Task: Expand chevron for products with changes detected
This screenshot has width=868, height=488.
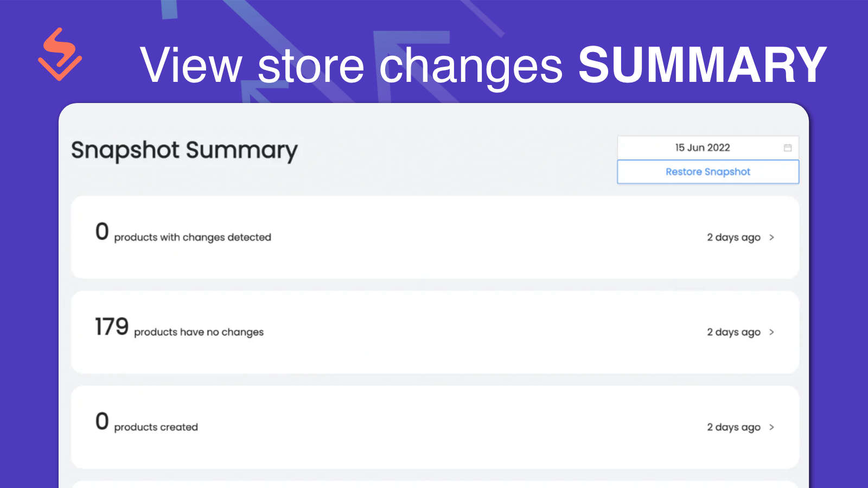Action: [771, 237]
